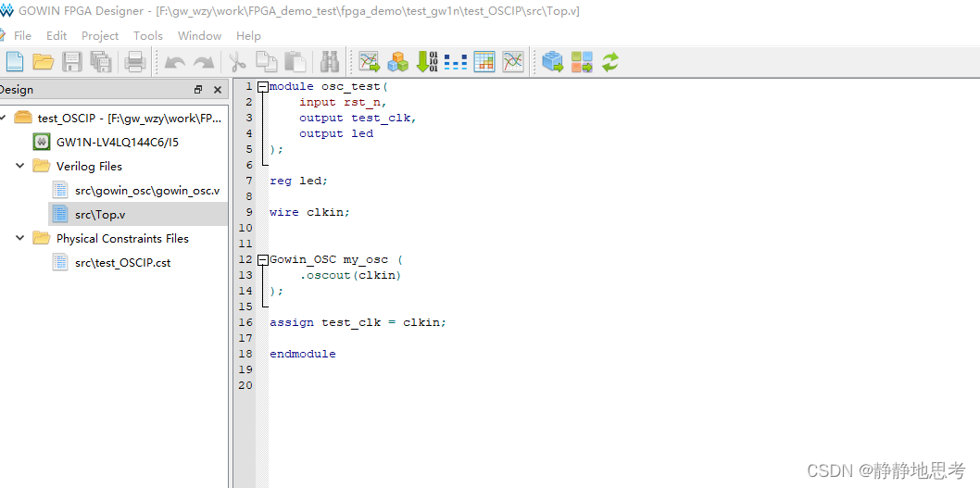
Task: Click the Redo arrow icon
Action: pyautogui.click(x=203, y=62)
